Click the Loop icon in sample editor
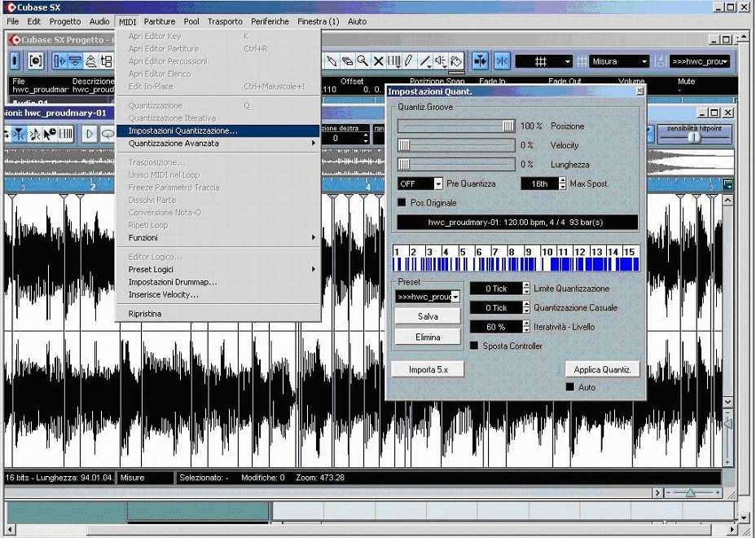Viewport: 756px width, 538px height. pos(108,134)
